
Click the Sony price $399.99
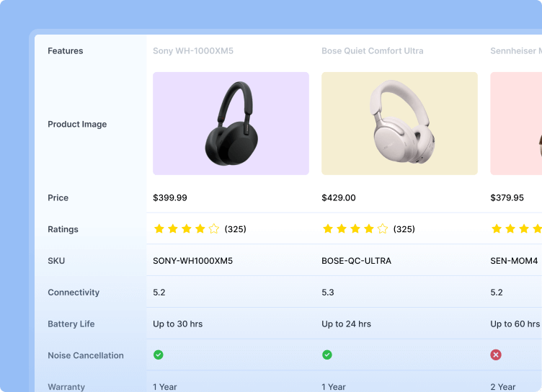(x=170, y=197)
